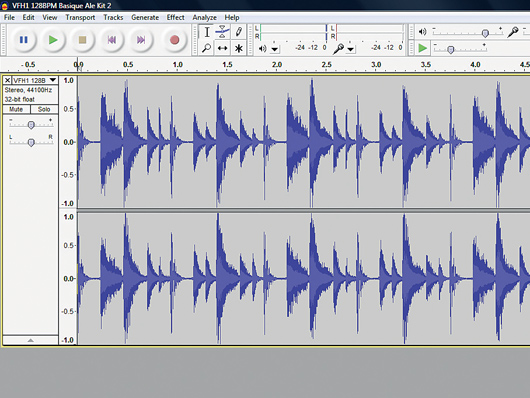Collapse the track with the bottom arrow
Image resolution: width=530 pixels, height=398 pixels.
(30, 340)
